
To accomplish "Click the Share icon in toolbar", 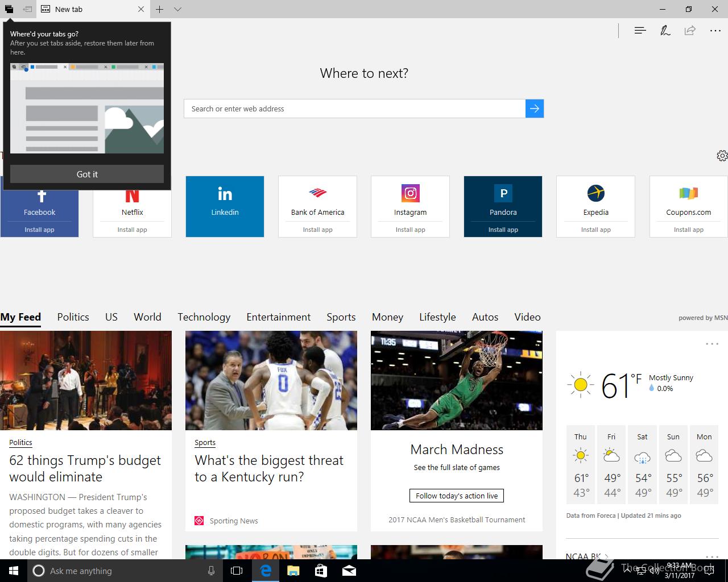I will [x=690, y=30].
